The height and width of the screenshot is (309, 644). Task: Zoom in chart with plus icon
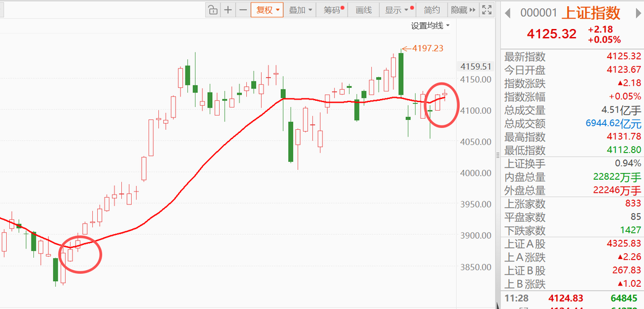228,10
